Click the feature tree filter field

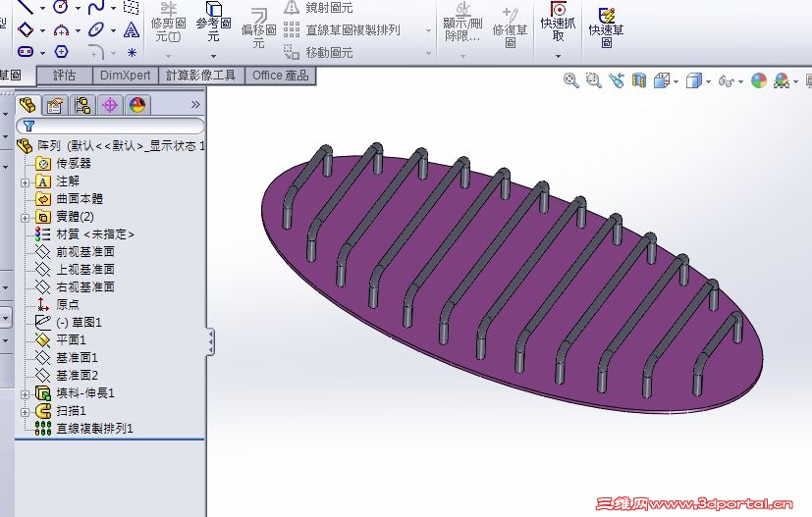[110, 126]
